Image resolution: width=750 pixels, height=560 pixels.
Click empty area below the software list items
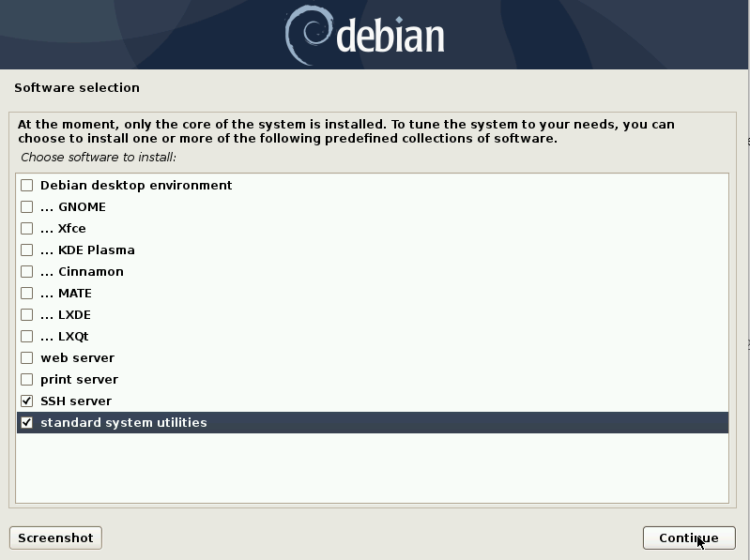pyautogui.click(x=372, y=467)
